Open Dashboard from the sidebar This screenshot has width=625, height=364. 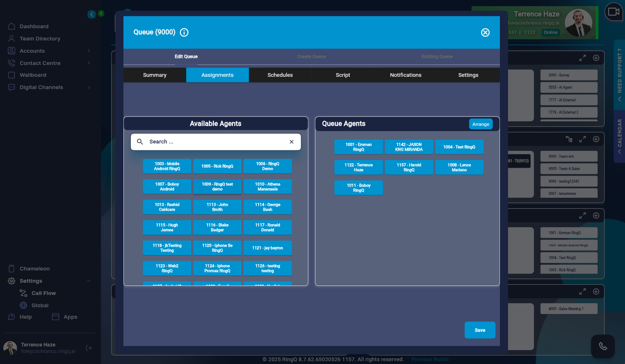[34, 27]
